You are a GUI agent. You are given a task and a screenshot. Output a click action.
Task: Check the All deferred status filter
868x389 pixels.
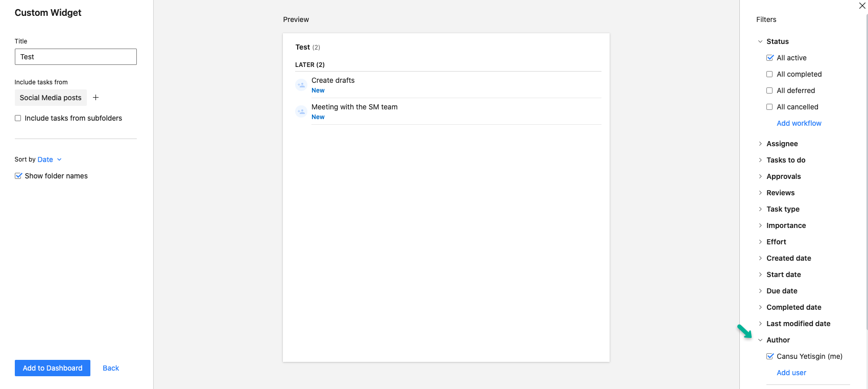click(x=769, y=90)
